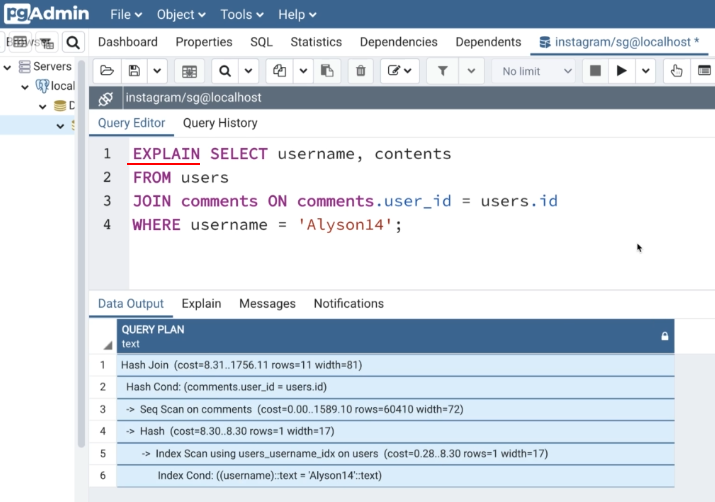The width and height of the screenshot is (715, 502).
Task: Open execute options dropdown arrow
Action: pos(646,71)
